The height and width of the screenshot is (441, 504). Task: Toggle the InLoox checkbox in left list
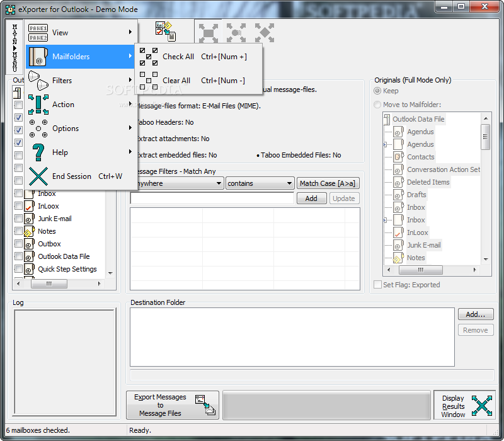point(19,206)
